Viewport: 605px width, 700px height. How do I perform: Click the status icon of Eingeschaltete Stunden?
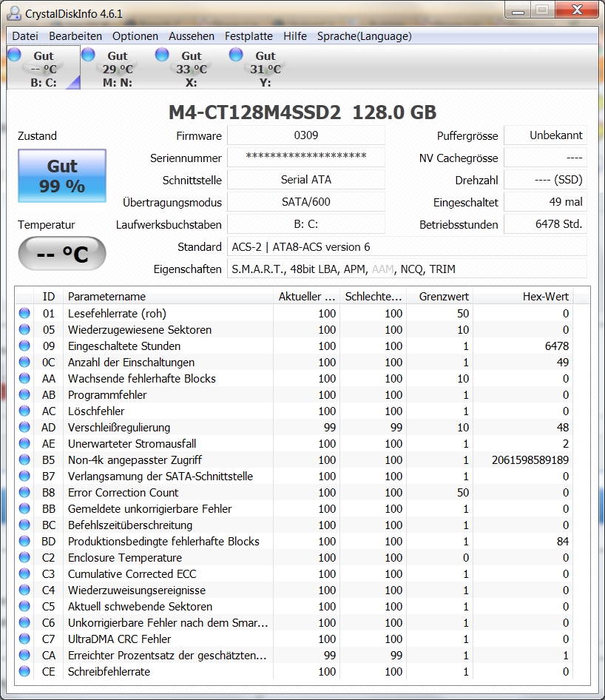tap(24, 346)
